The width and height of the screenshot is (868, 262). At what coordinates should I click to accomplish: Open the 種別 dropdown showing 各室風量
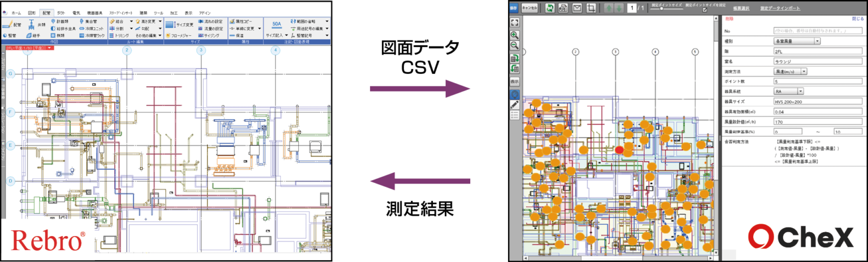797,41
